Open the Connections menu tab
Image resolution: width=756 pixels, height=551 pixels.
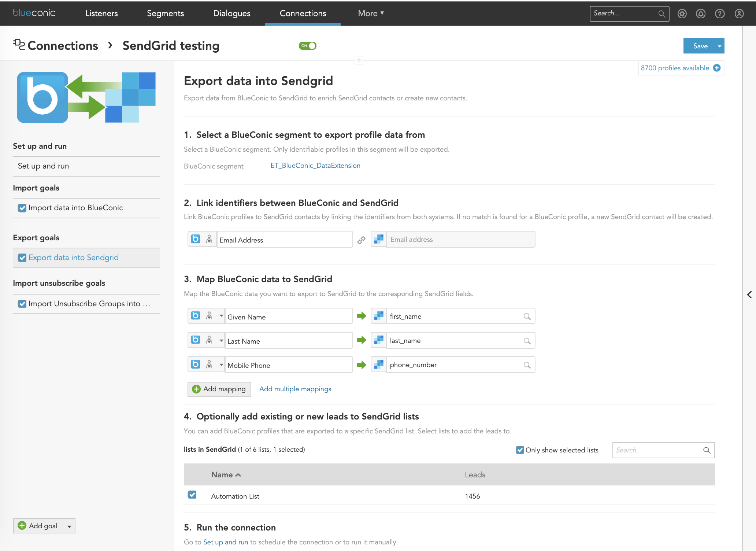coord(303,14)
